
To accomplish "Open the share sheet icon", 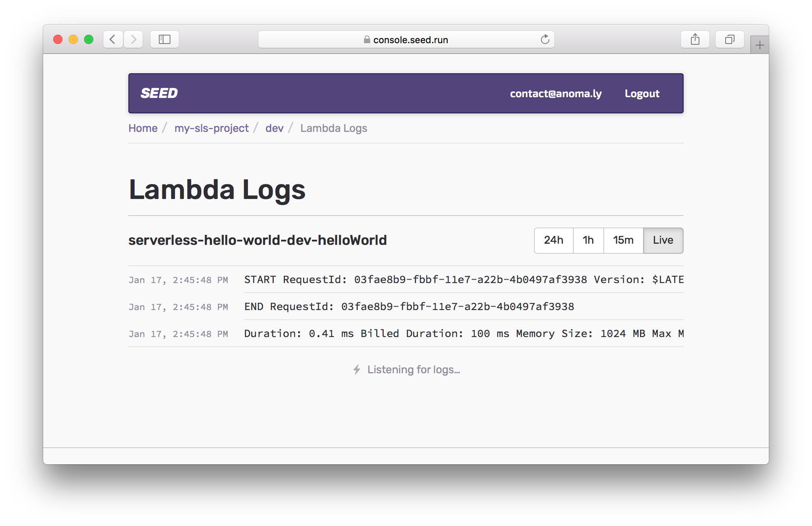I will click(x=695, y=39).
